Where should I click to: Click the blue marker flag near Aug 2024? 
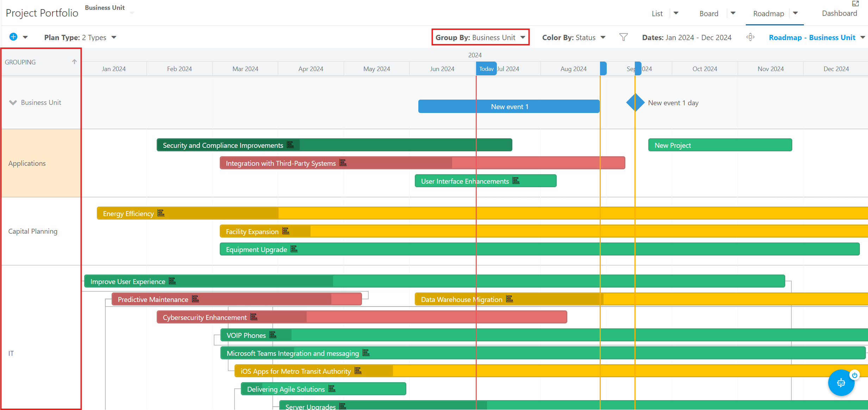pos(604,69)
